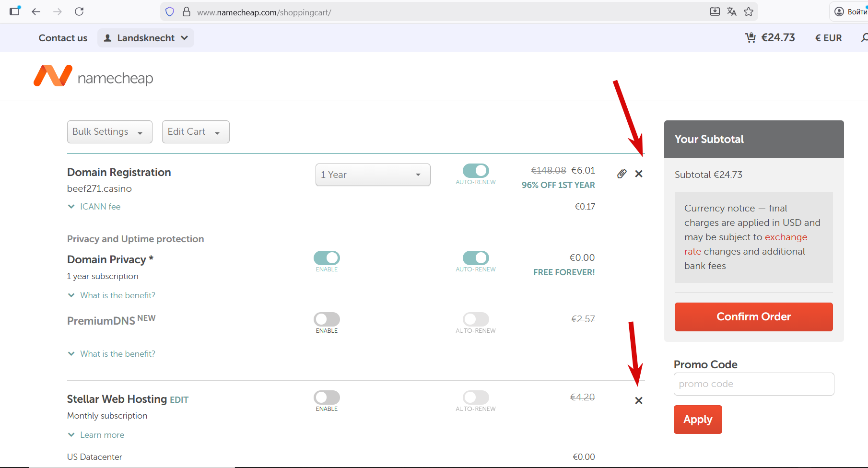Screen dimensions: 868x468
Task: Click the crossed-out €148.08 price
Action: point(549,170)
